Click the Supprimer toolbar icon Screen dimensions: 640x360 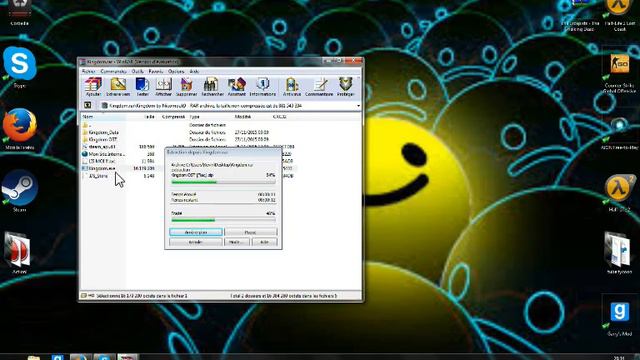(187, 87)
